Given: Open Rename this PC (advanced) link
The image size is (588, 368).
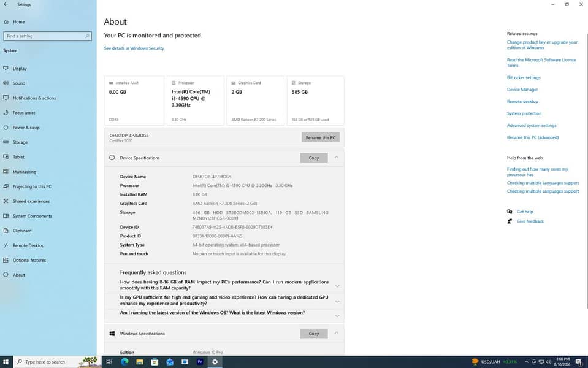Looking at the screenshot, I should point(532,137).
